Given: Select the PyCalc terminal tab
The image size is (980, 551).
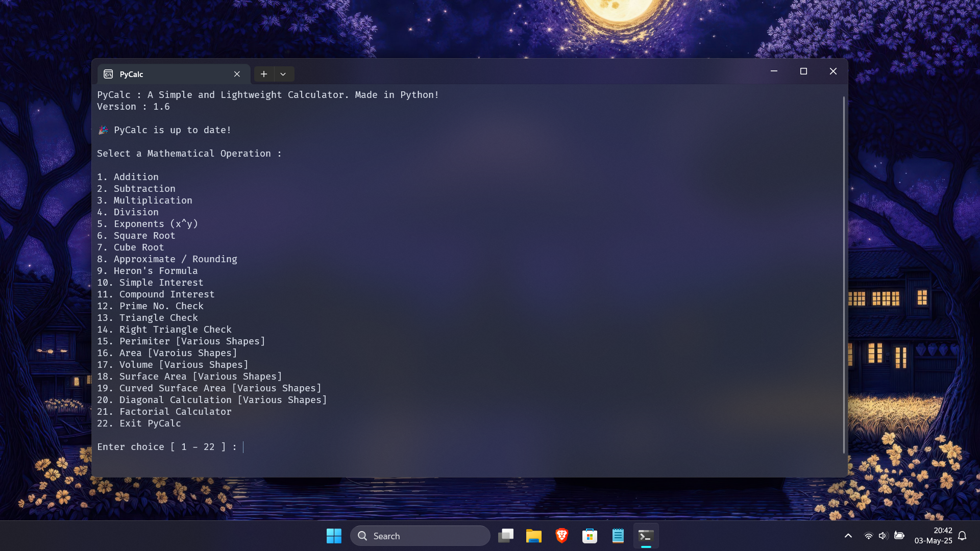Looking at the screenshot, I should [x=174, y=74].
